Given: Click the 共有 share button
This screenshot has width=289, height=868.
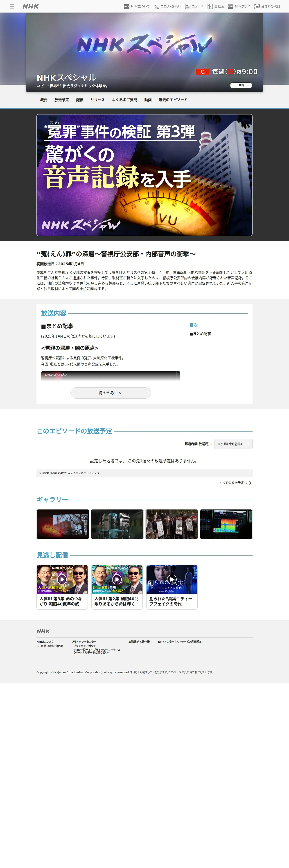Looking at the screenshot, I should pos(241,85).
